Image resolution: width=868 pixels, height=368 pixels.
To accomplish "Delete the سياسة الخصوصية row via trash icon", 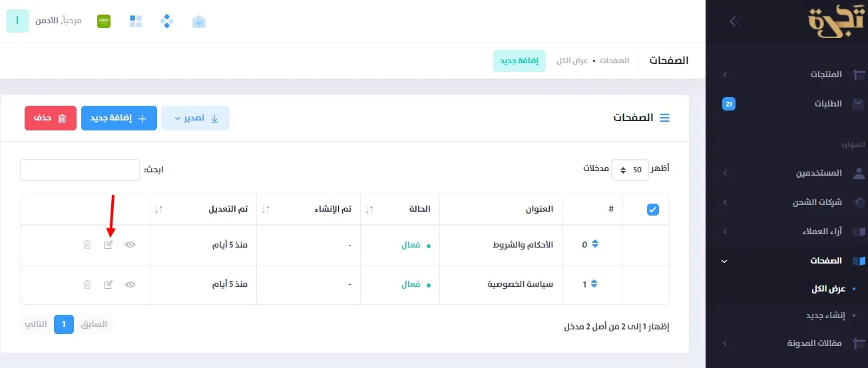I will 87,285.
